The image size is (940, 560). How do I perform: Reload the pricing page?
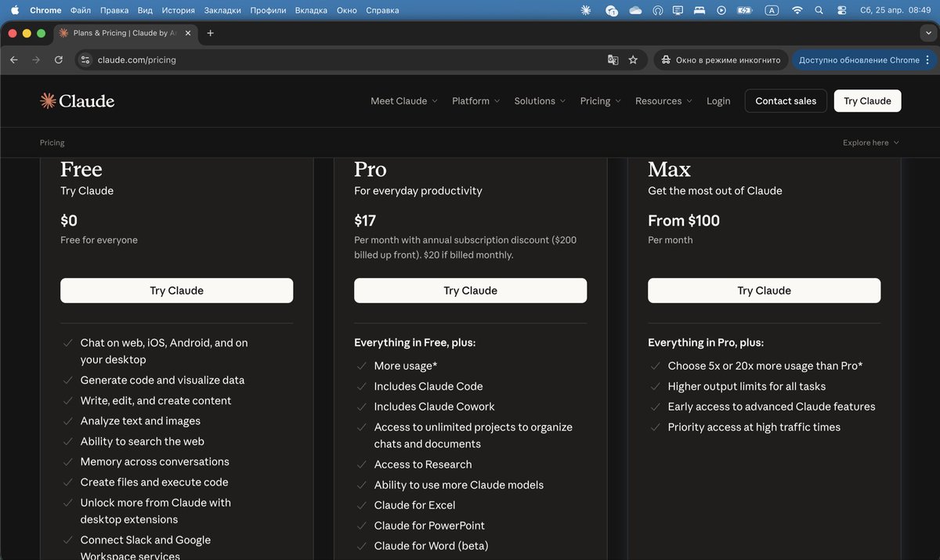point(59,60)
